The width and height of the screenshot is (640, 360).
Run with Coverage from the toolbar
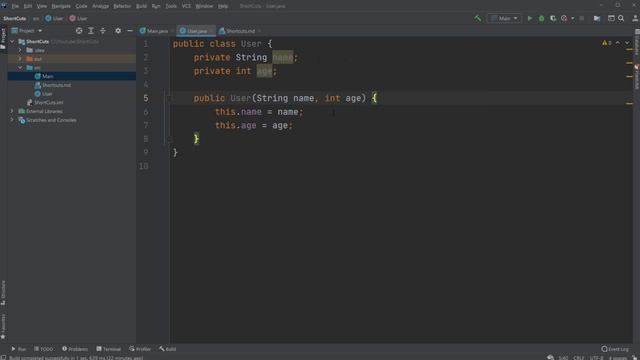(x=553, y=18)
